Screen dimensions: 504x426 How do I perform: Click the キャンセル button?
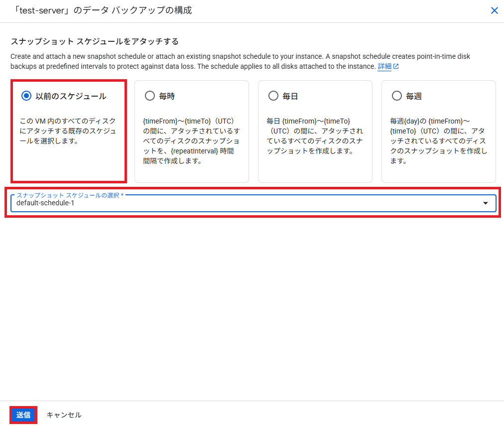pos(64,415)
